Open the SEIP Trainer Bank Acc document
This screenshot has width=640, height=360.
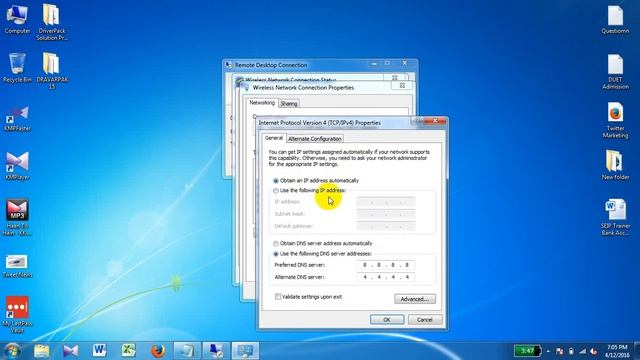tap(615, 217)
